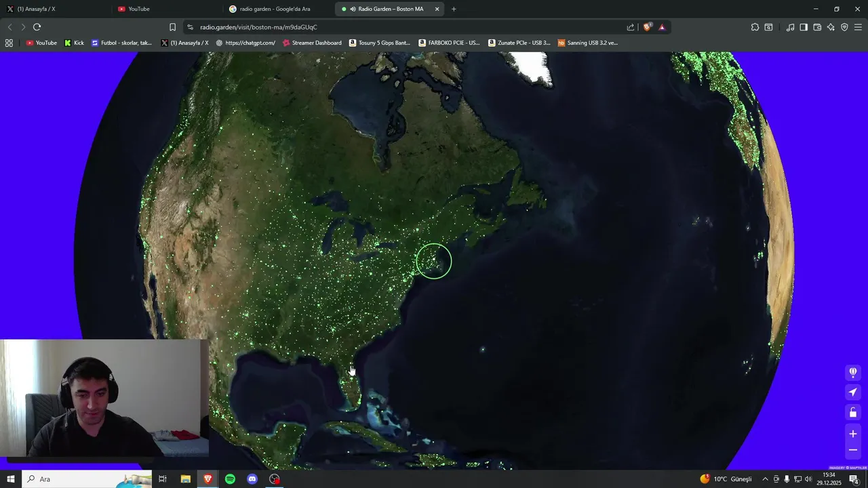Viewport: 868px width, 488px height.
Task: Open the extensions puzzle icon
Action: [x=755, y=27]
